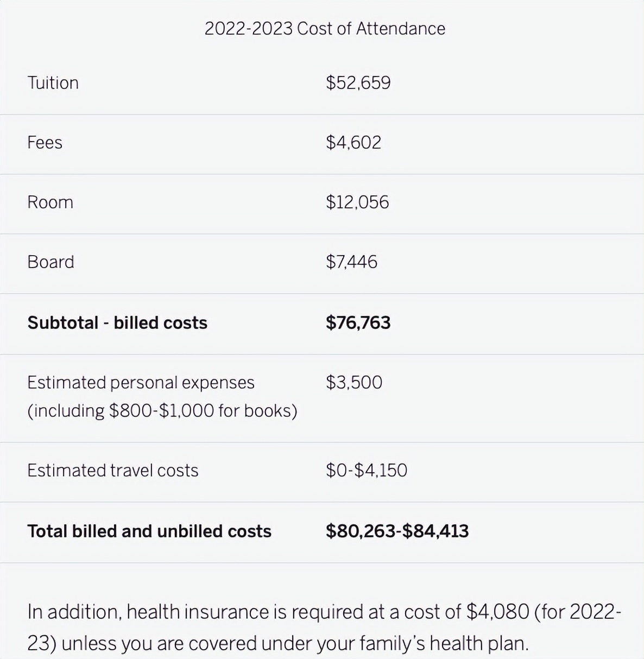Click the books cost note in parentheses
This screenshot has height=659, width=644.
pyautogui.click(x=162, y=411)
